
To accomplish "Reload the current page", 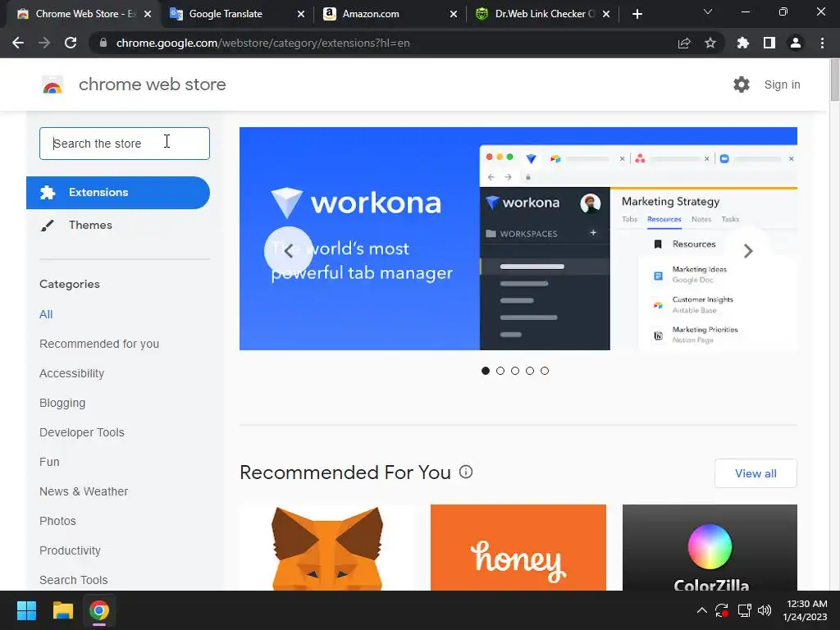I will pos(71,43).
